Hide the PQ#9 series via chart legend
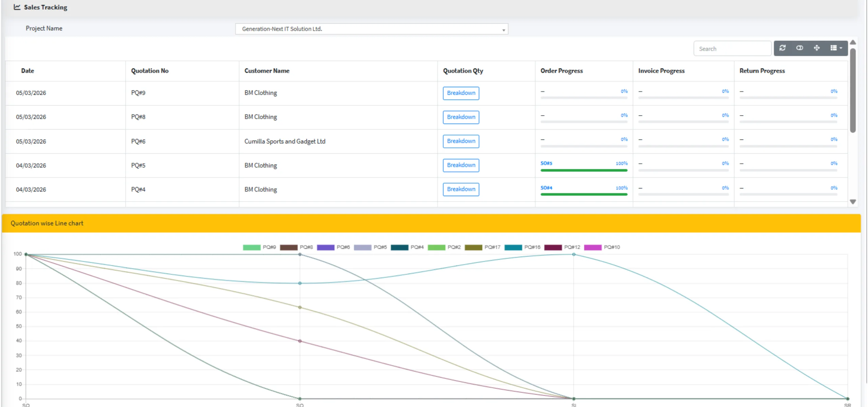This screenshot has height=407, width=868. click(x=260, y=247)
